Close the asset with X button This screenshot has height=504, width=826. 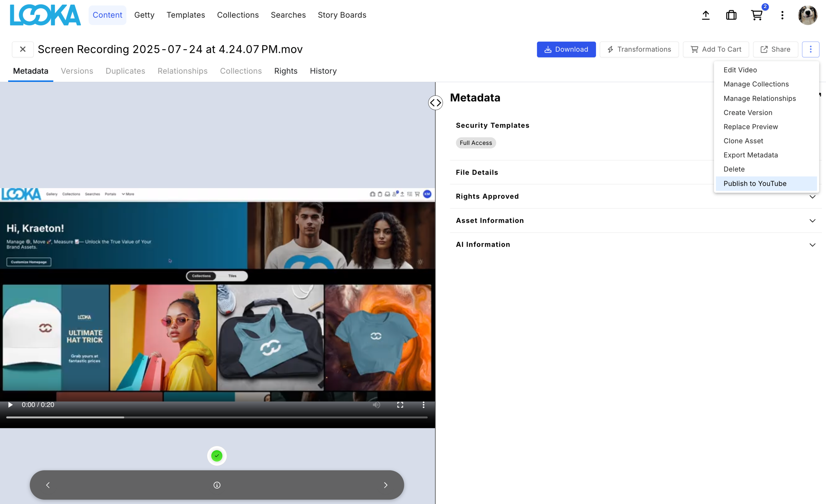click(23, 49)
